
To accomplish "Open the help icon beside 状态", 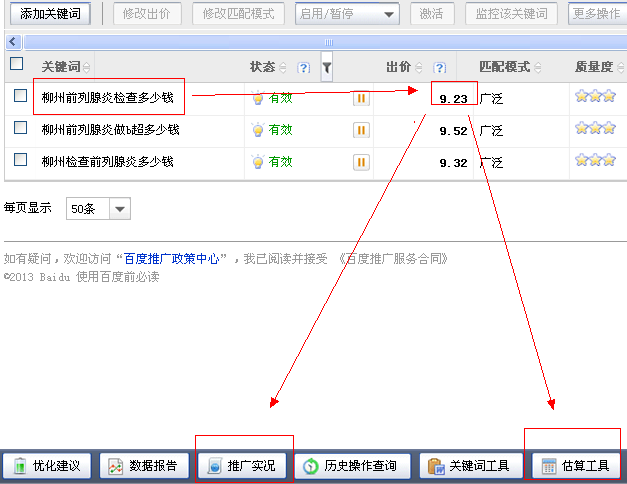I will coord(304,68).
